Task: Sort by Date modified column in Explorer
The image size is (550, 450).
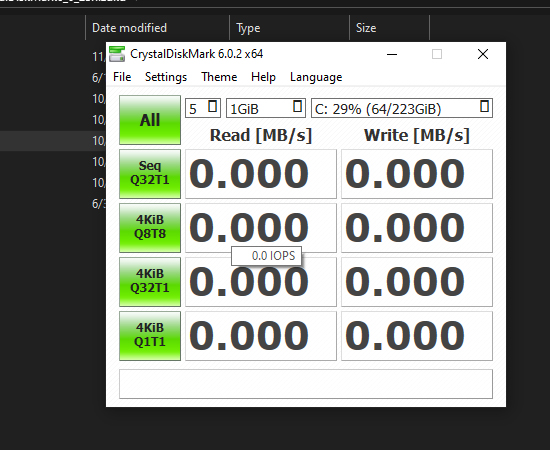Action: coord(157,28)
